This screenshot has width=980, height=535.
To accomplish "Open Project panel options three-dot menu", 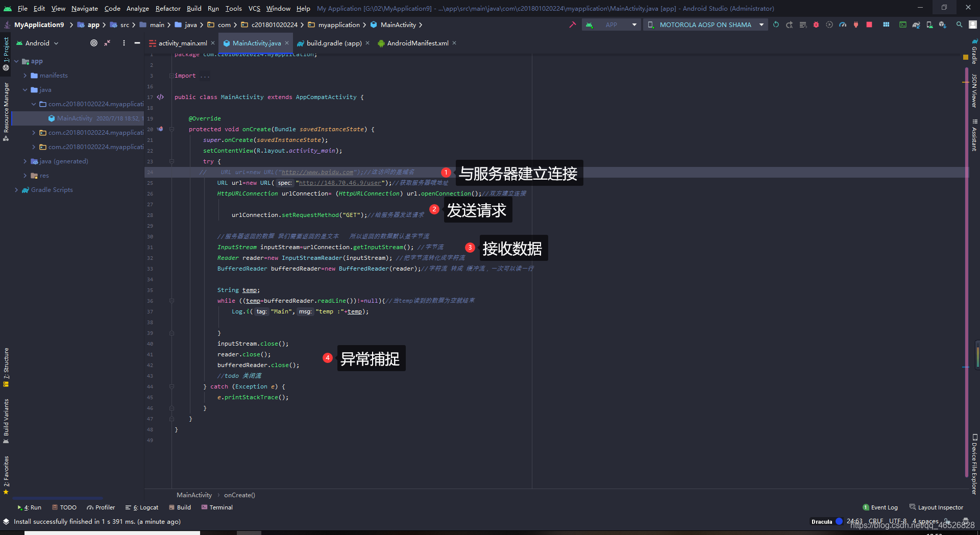I will coord(124,43).
